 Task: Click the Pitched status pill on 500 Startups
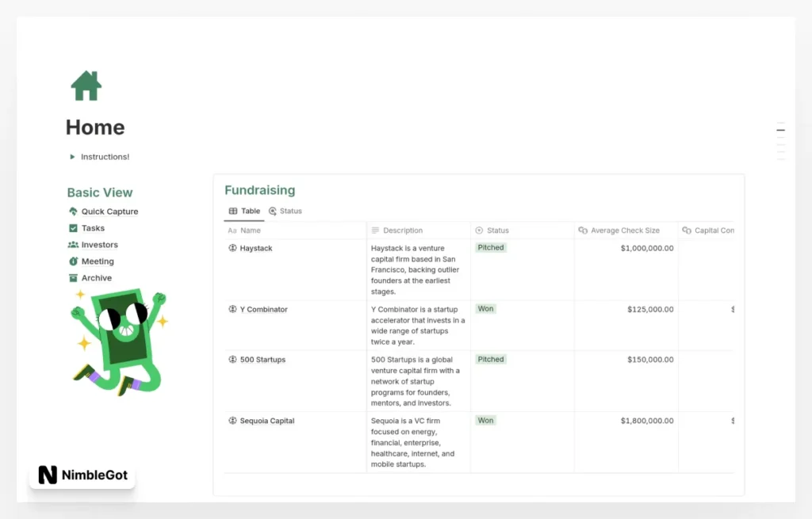(490, 359)
